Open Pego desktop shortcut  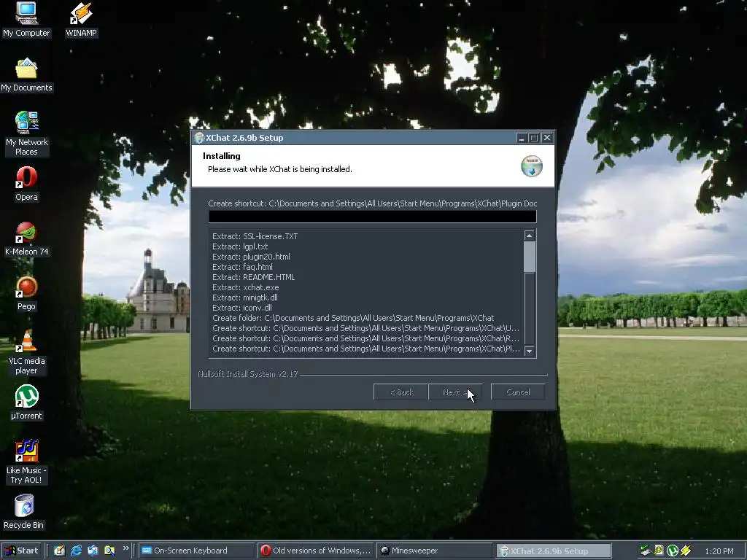tap(26, 293)
